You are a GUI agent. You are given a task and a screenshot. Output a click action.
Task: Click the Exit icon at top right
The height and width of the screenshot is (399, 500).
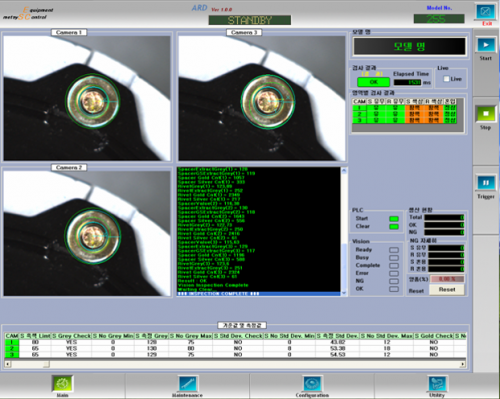tap(485, 12)
